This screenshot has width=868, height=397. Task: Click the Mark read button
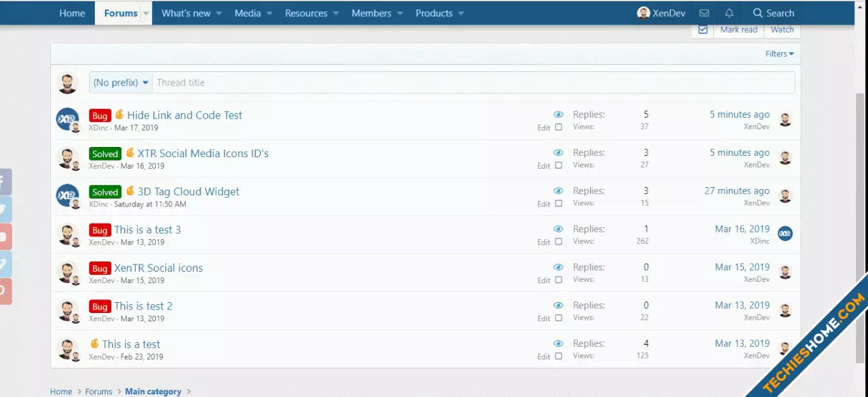point(738,30)
